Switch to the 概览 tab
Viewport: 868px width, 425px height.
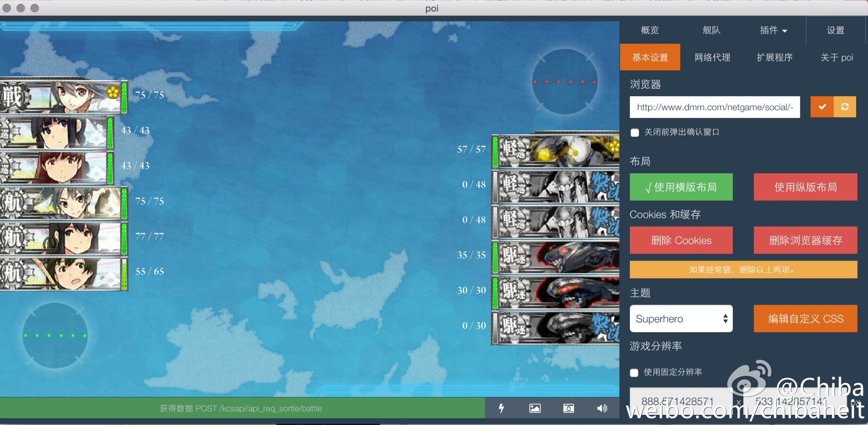[650, 30]
